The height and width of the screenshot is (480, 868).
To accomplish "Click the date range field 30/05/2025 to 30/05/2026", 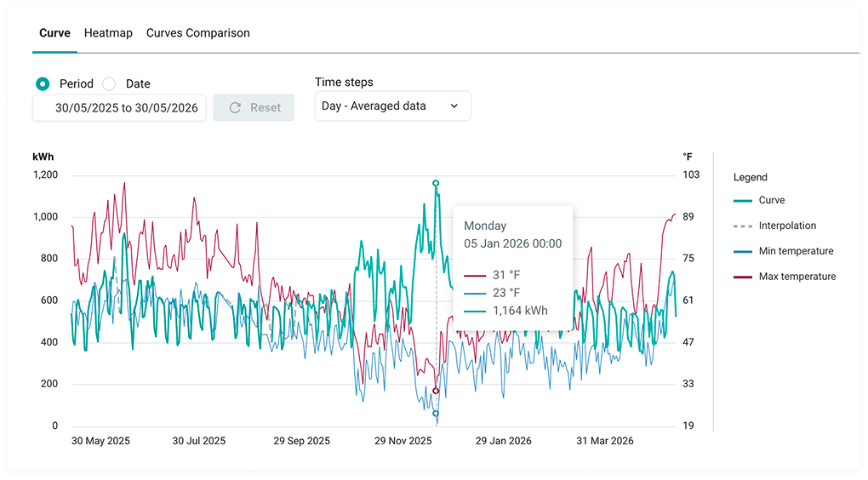I will pos(119,107).
